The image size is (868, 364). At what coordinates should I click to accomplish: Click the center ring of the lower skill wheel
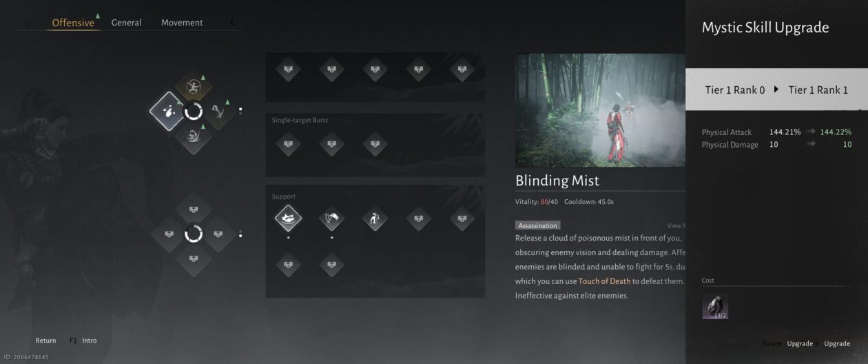click(x=194, y=234)
